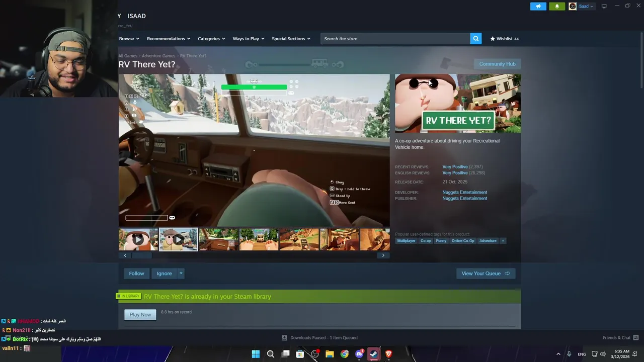Click the store search magnifier button
The height and width of the screenshot is (362, 644).
point(475,39)
